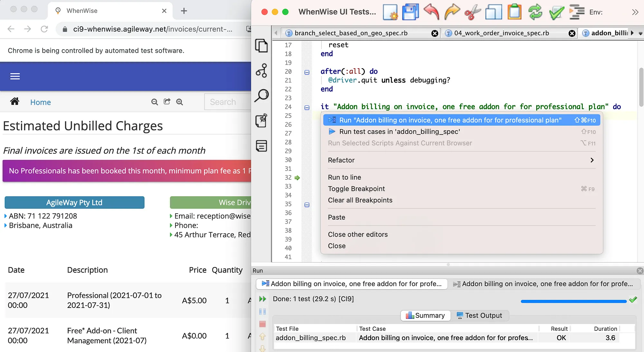Click the Save all toolbar icon

[x=411, y=12]
